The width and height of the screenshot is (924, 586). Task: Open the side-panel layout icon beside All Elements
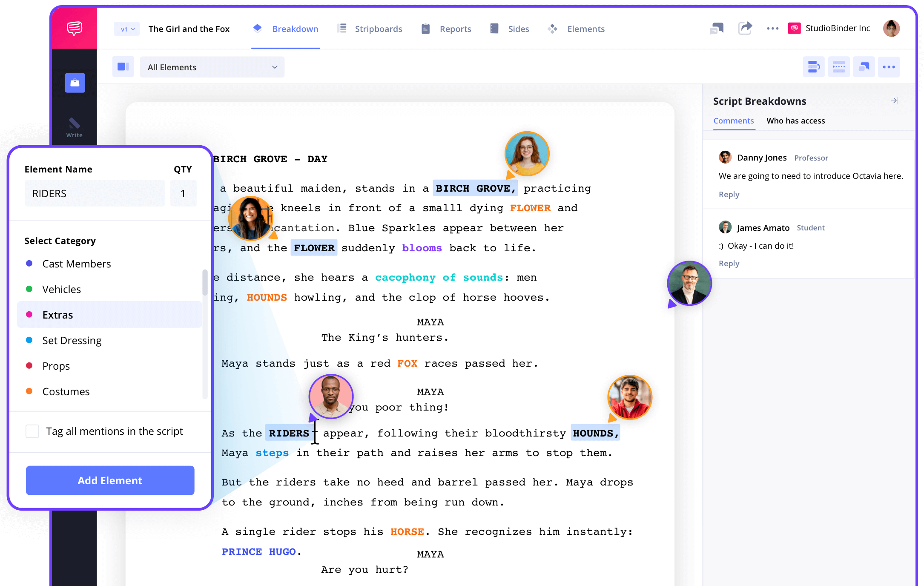pos(123,67)
